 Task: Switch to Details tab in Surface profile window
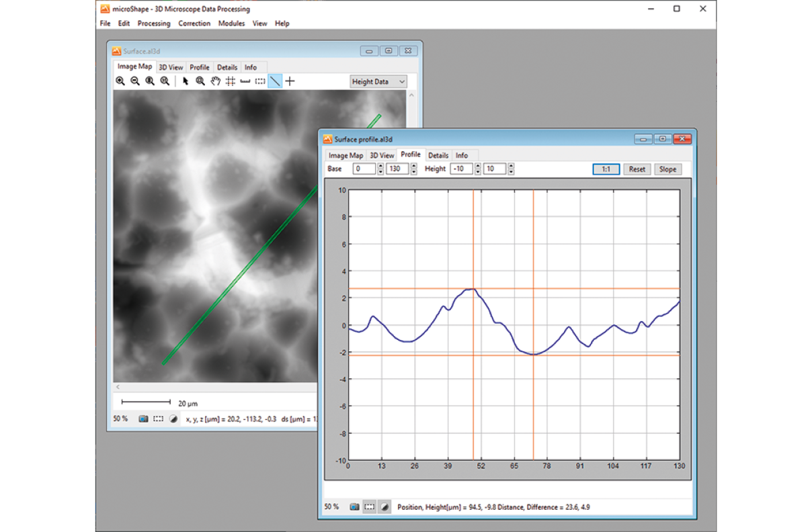point(438,155)
